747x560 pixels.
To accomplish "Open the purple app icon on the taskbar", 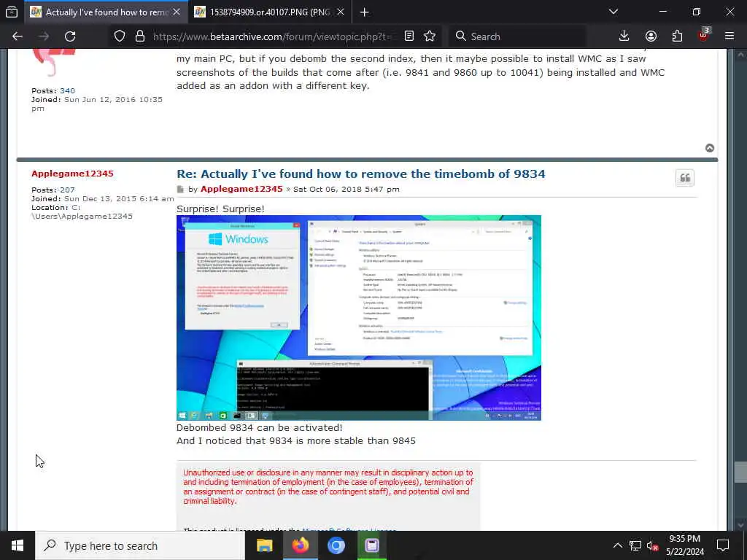I will pos(371,545).
